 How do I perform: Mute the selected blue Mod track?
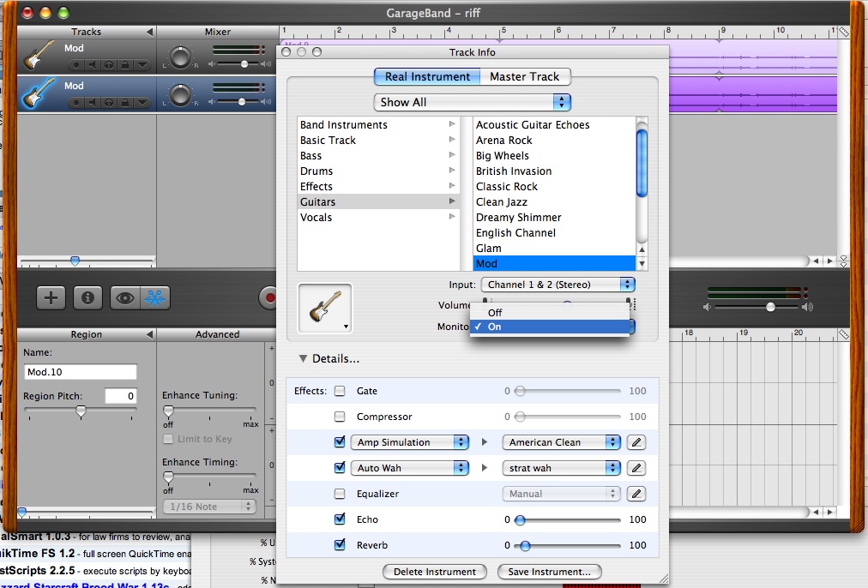[x=93, y=103]
